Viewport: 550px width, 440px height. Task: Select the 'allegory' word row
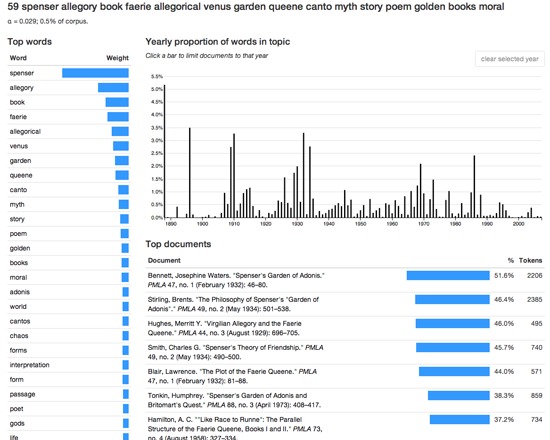69,88
